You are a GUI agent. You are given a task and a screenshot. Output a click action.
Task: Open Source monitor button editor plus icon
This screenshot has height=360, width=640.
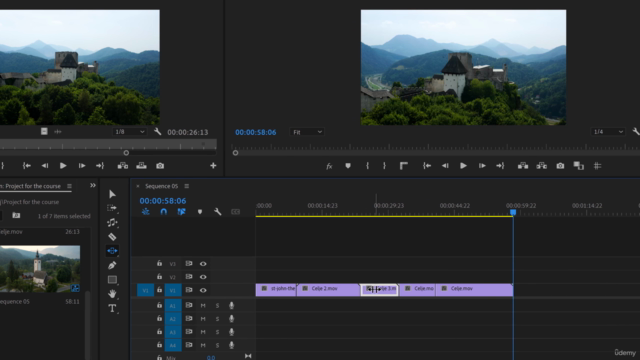click(x=213, y=166)
